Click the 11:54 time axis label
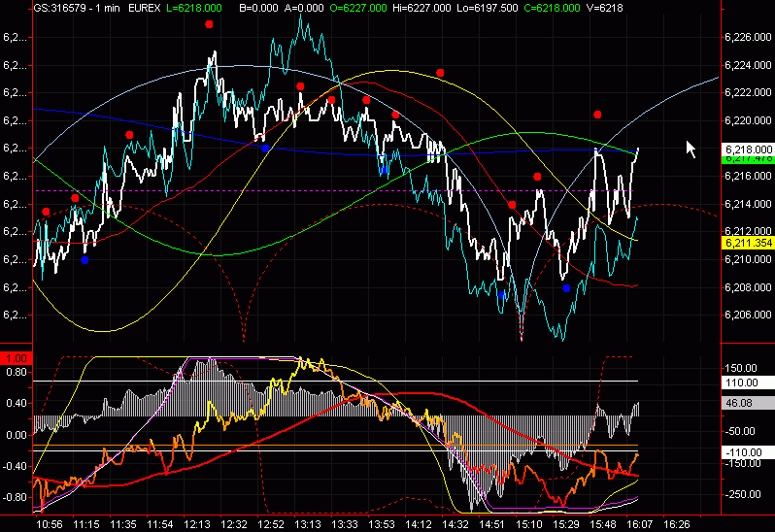The height and width of the screenshot is (532, 775). tap(159, 524)
